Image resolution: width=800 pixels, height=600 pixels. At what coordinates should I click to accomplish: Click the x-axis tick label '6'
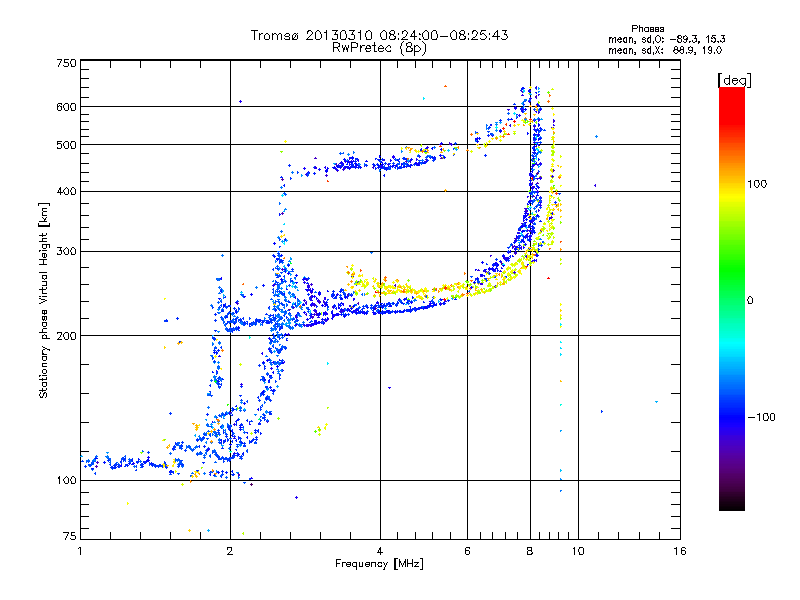tap(467, 551)
